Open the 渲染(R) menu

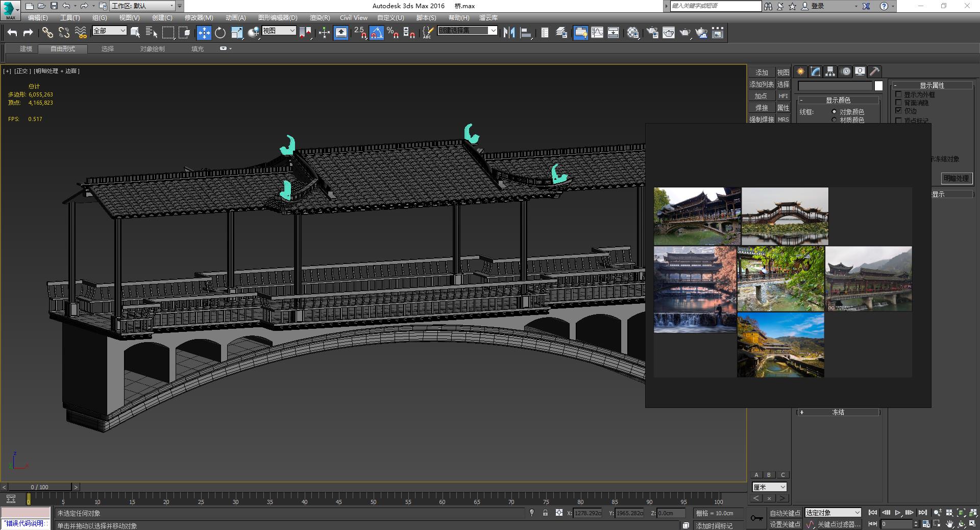(x=320, y=17)
